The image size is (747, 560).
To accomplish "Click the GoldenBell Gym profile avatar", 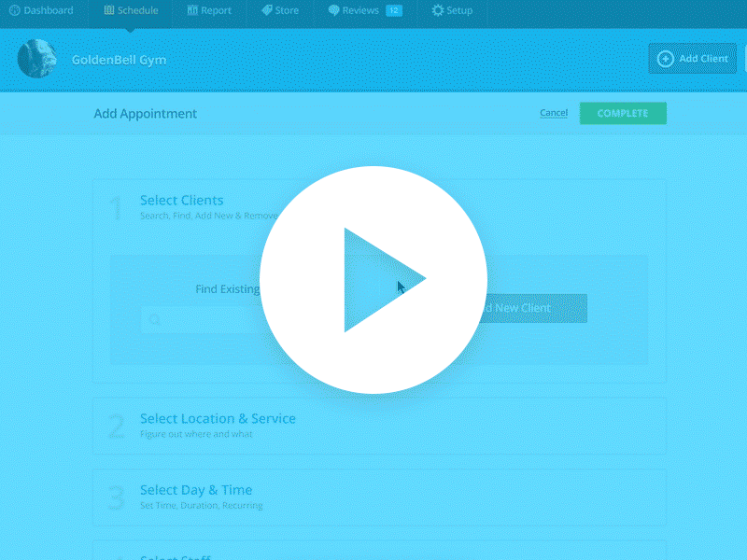I will click(x=37, y=59).
